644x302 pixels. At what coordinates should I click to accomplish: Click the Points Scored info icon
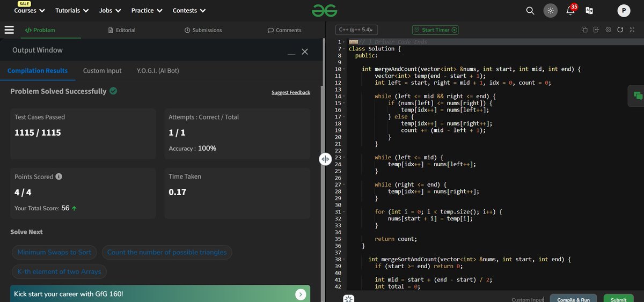(58, 176)
